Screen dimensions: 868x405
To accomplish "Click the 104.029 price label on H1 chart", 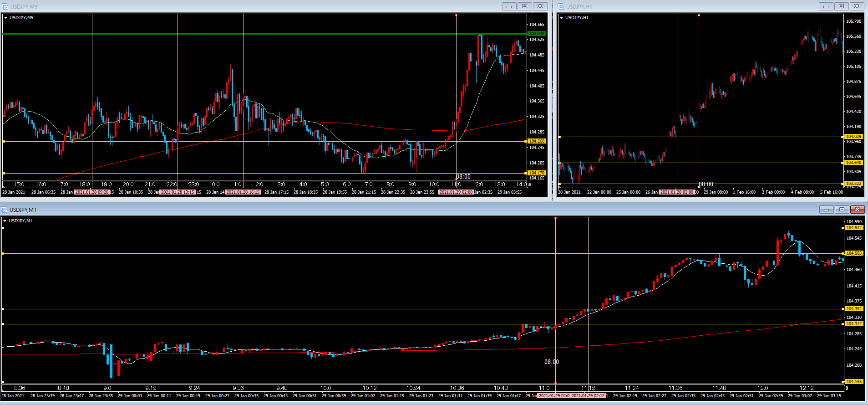I will (x=853, y=137).
